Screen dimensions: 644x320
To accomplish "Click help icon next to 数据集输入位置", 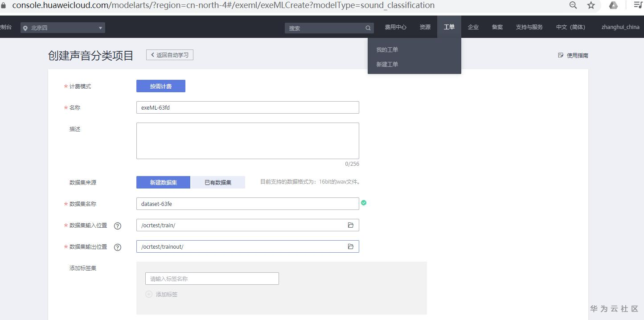I will (x=118, y=226).
